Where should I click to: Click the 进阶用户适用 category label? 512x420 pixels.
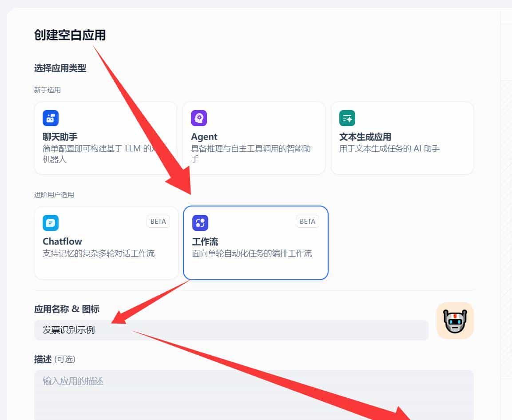pos(54,194)
